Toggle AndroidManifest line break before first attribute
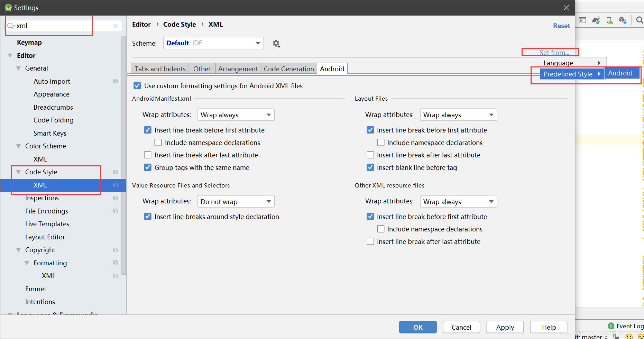The height and width of the screenshot is (339, 644). (148, 130)
